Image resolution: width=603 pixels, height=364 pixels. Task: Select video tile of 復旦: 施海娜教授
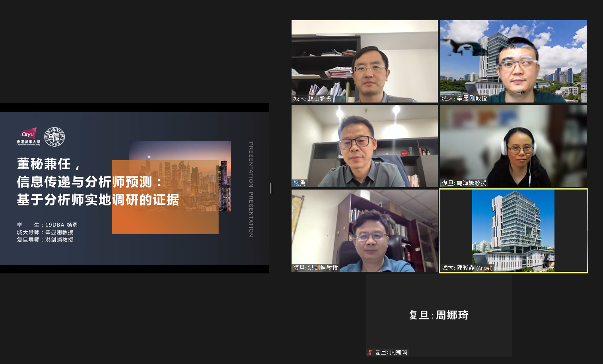[x=513, y=146]
